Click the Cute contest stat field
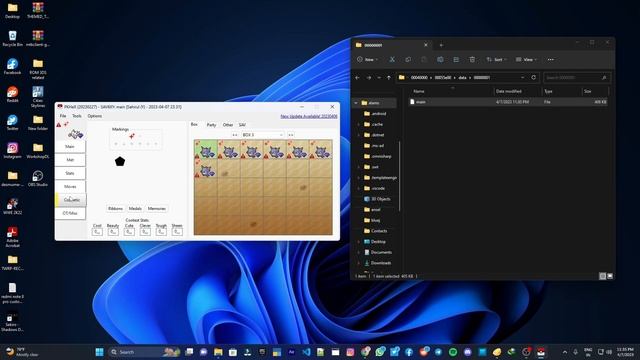640x360 pixels. (129, 232)
